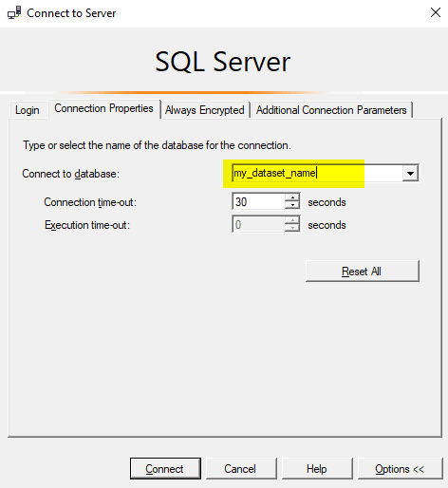Click the Execution time-out value field
This screenshot has width=448, height=488.
pyautogui.click(x=258, y=225)
